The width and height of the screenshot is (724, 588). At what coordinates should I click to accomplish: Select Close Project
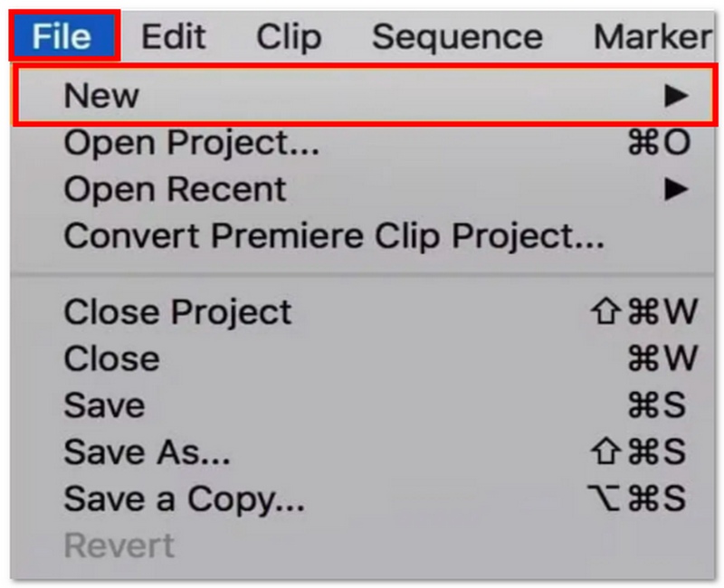coord(176,312)
